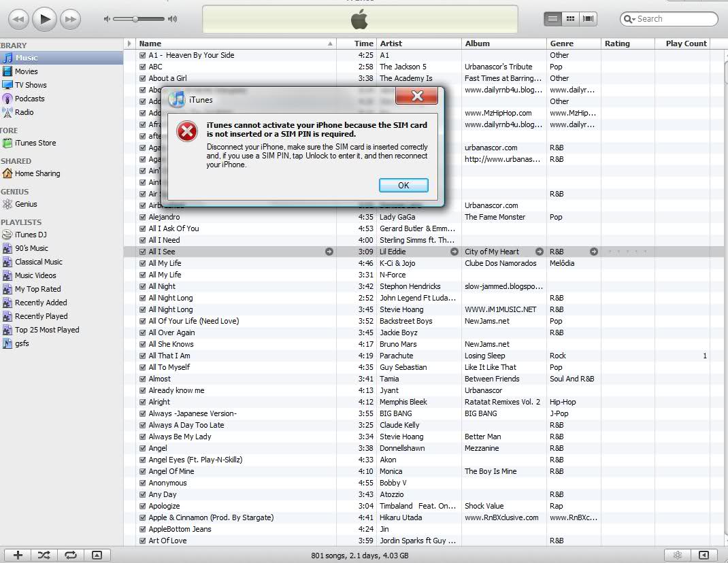Sort by the Album column header
Image resolution: width=728 pixels, height=563 pixels.
[x=503, y=44]
